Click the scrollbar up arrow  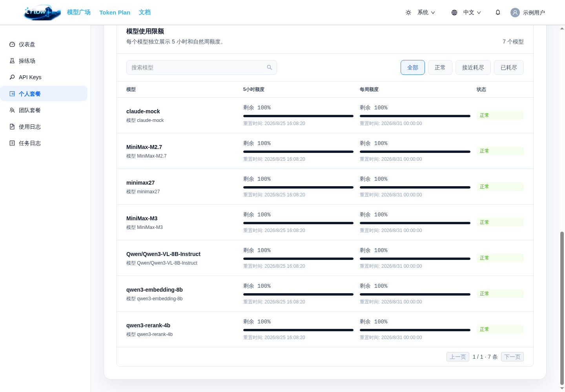point(562,29)
